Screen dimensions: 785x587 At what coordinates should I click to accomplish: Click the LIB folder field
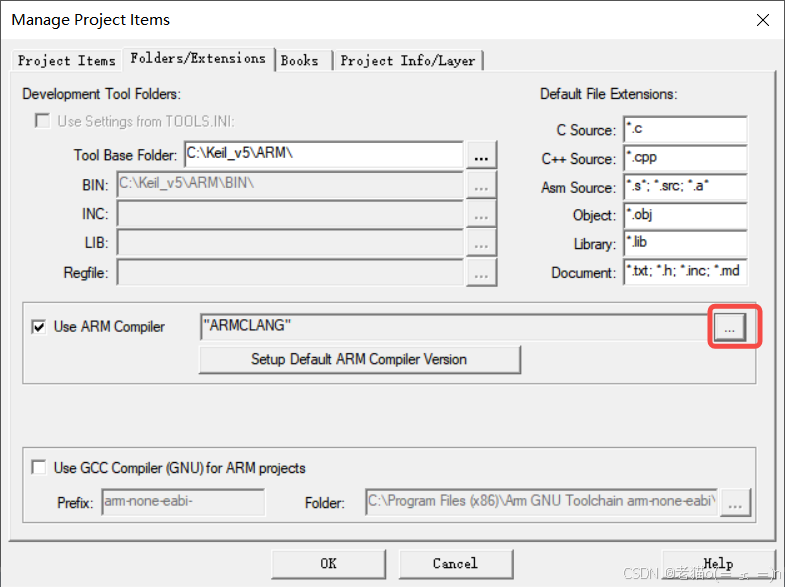(290, 243)
